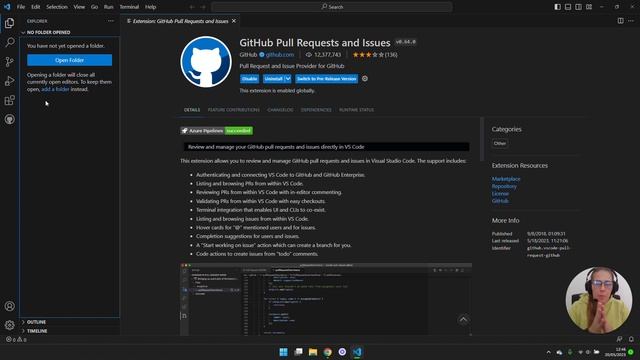Switch to the Feature Contributions tab
The image size is (640, 360).
pos(233,110)
